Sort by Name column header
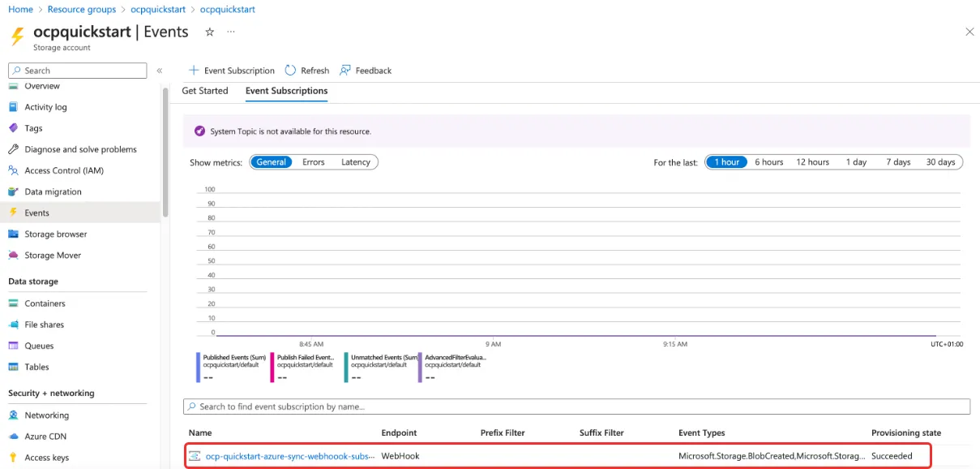The image size is (980, 469). (200, 432)
